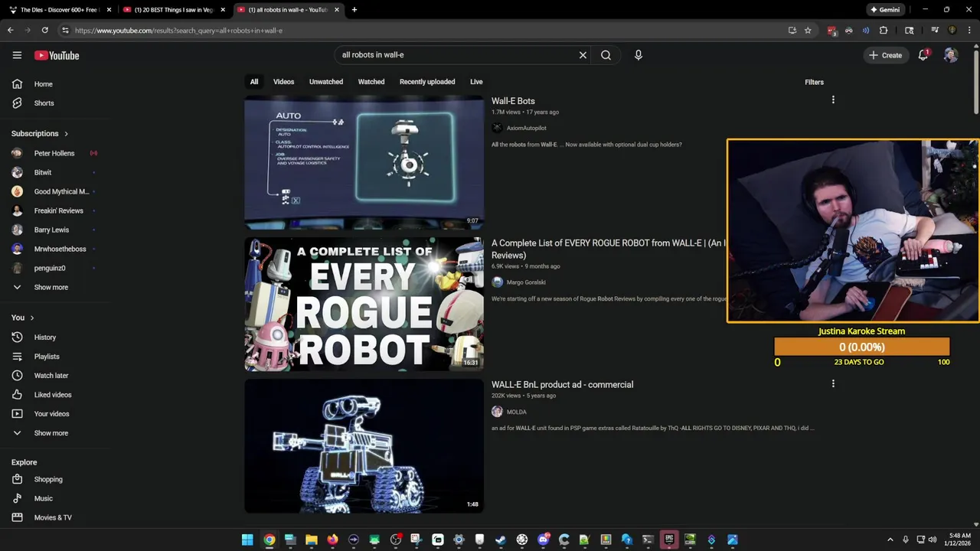
Task: Open the WALL-E BnL product ad title
Action: click(562, 385)
